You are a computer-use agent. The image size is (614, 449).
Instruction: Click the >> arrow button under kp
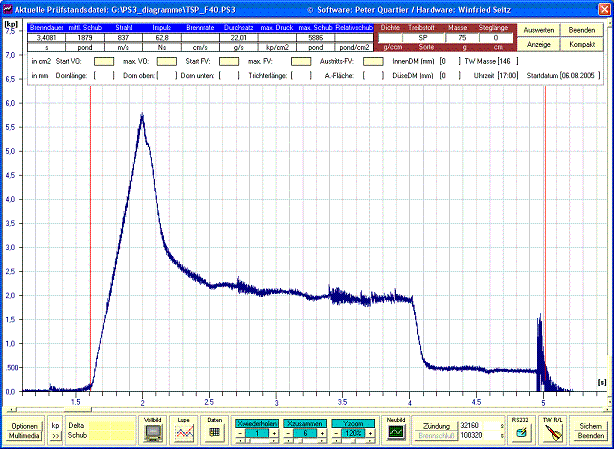click(56, 435)
